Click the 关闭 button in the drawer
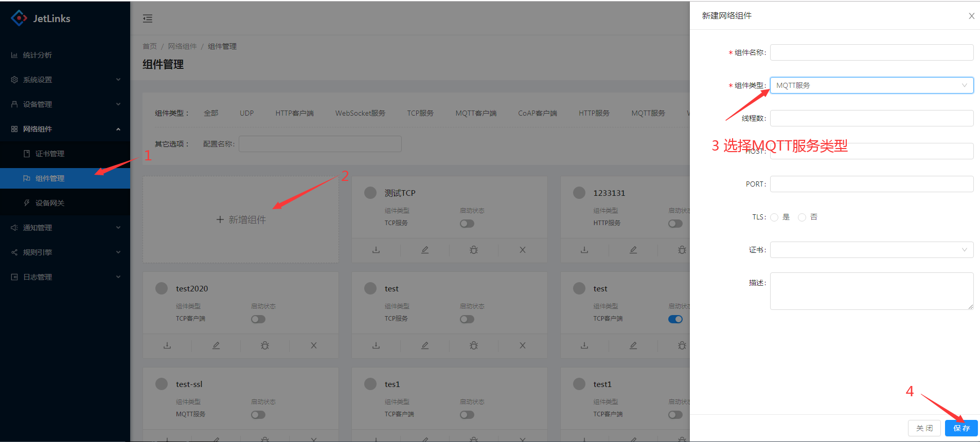Screen dimensions: 980x442 coord(924,428)
